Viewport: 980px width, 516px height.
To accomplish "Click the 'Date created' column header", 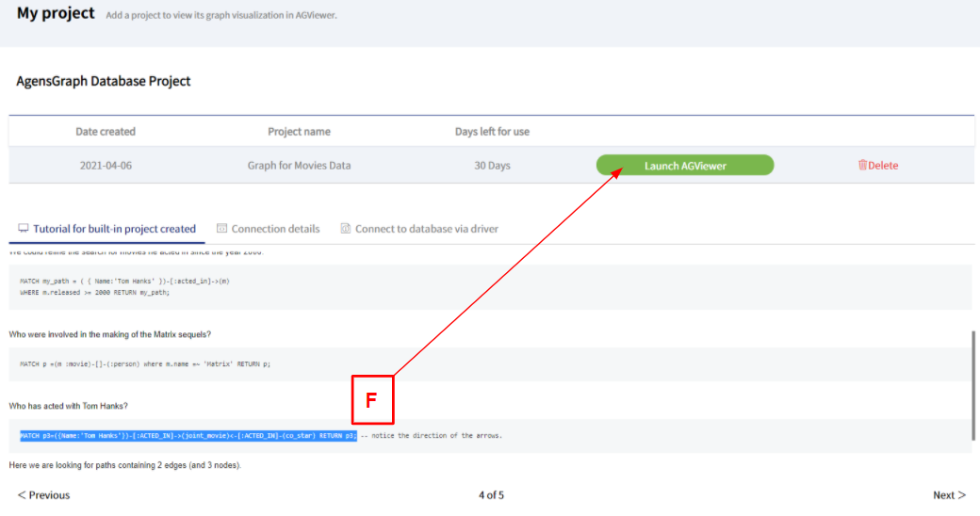I will click(106, 132).
